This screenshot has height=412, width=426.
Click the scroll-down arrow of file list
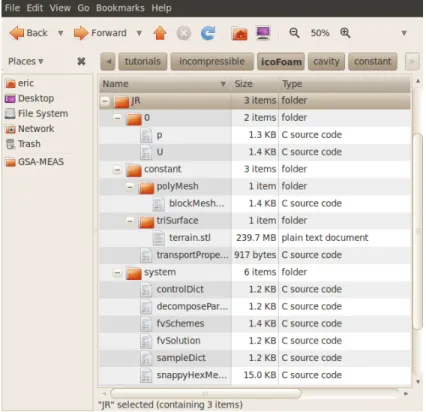(x=418, y=381)
